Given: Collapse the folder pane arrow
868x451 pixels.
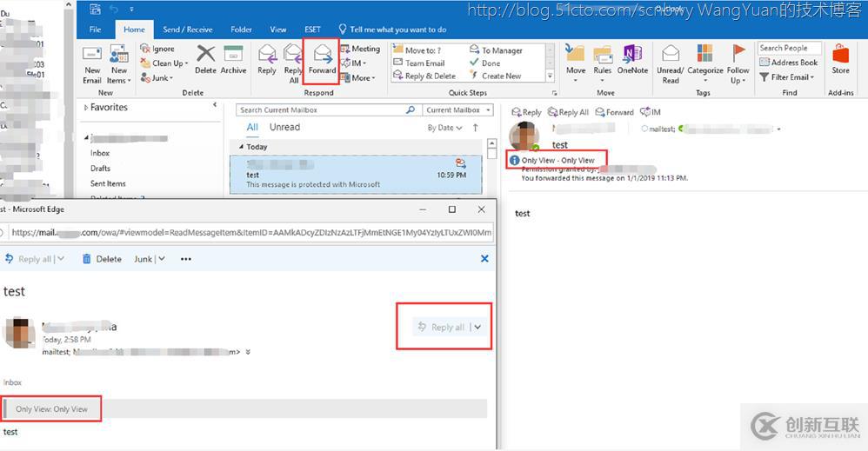Looking at the screenshot, I should [x=215, y=104].
